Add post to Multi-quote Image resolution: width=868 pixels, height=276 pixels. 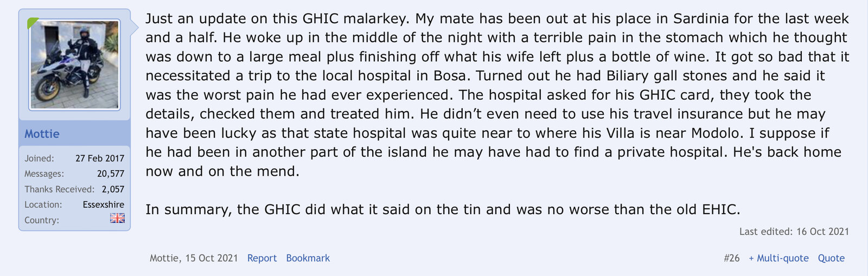point(778,258)
